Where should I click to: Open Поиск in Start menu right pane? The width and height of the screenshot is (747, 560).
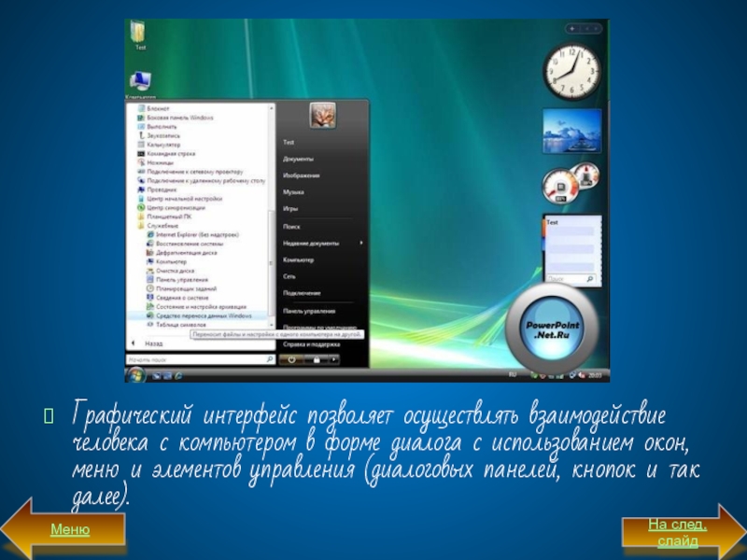(291, 227)
